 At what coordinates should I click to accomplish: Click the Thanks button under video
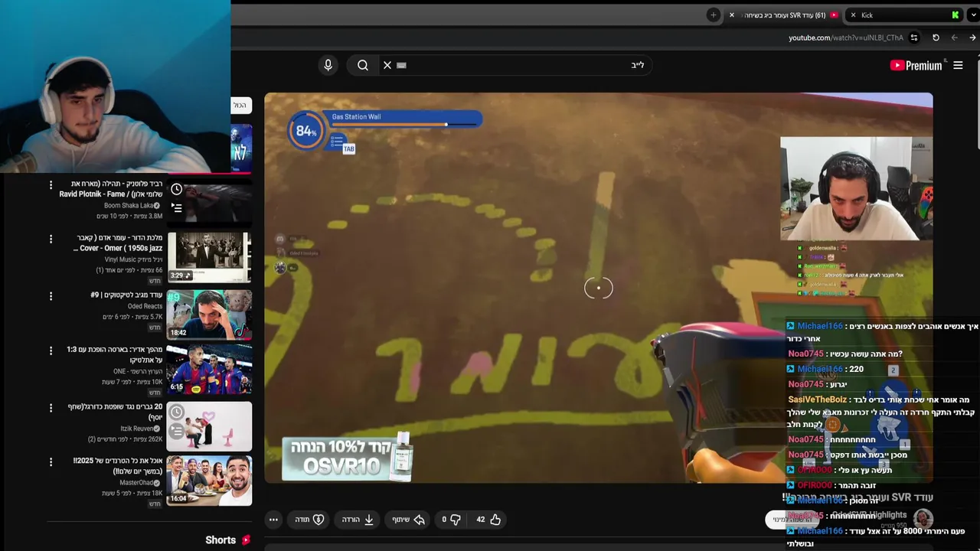coord(310,520)
